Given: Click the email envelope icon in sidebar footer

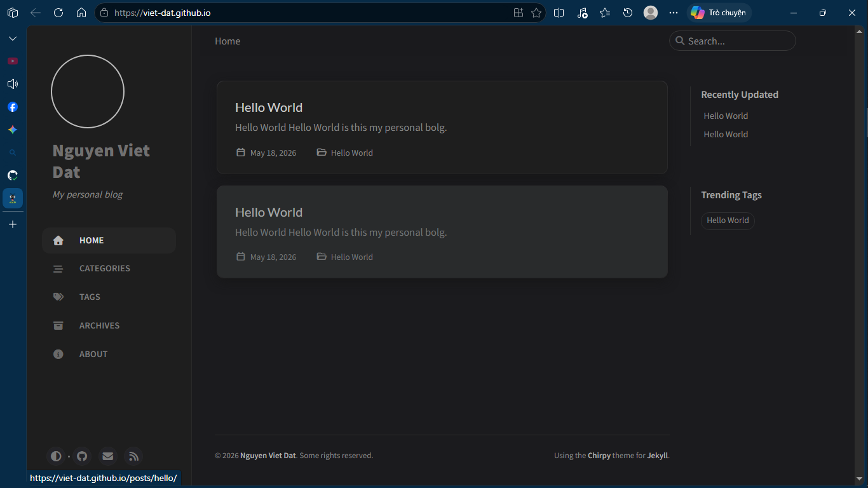Looking at the screenshot, I should 107,456.
